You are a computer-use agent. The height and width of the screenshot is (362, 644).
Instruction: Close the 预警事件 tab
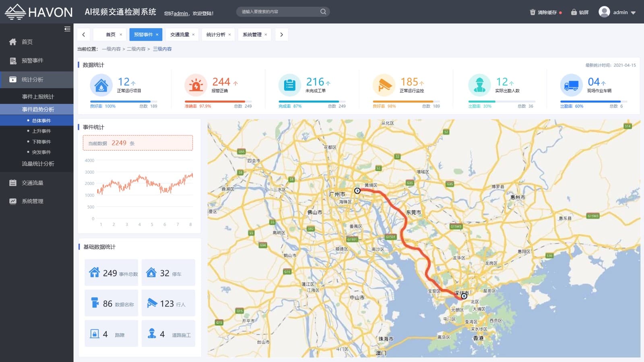tap(157, 35)
